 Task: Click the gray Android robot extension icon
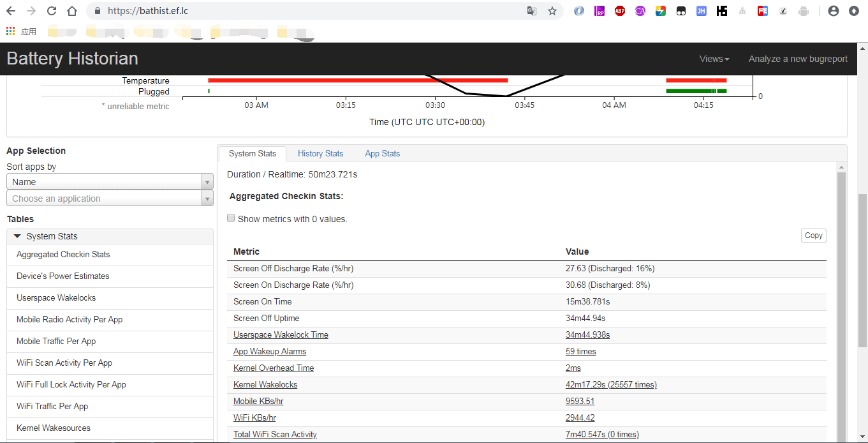804,11
